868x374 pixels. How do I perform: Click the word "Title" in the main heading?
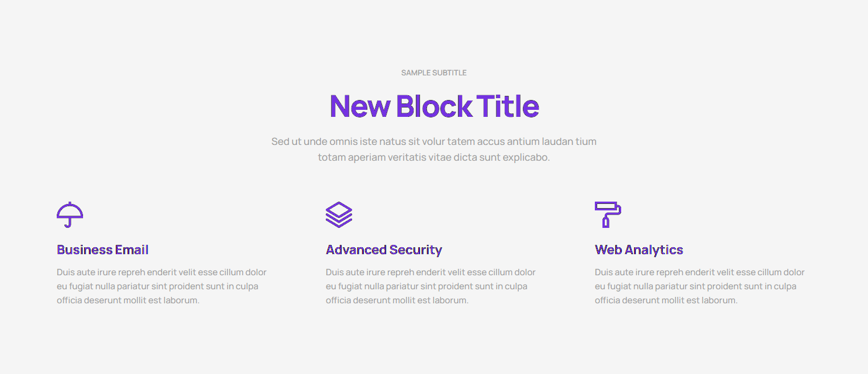(508, 106)
